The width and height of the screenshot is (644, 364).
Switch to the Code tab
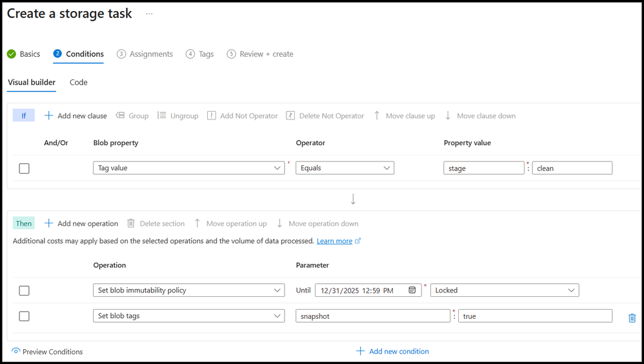click(x=78, y=83)
